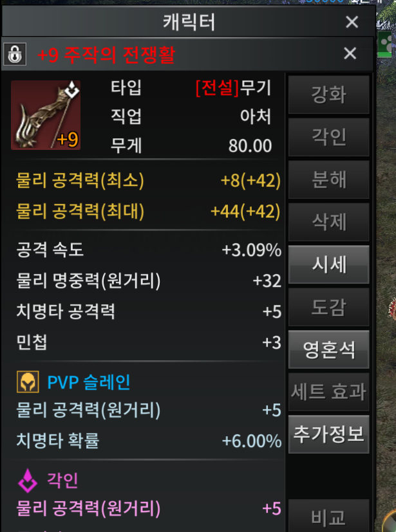Show 추가정보 additional info
Viewport: 396px width, 532px height.
(329, 434)
